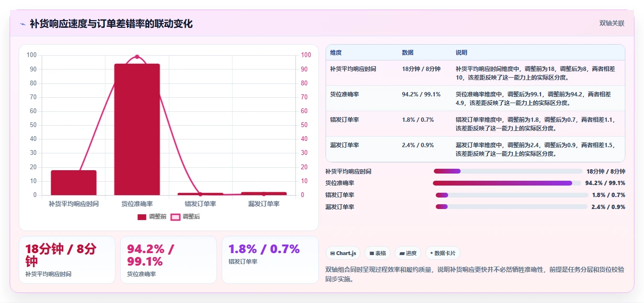Click the 错发订单率 progress bar
644x303 pixels.
(x=512, y=195)
